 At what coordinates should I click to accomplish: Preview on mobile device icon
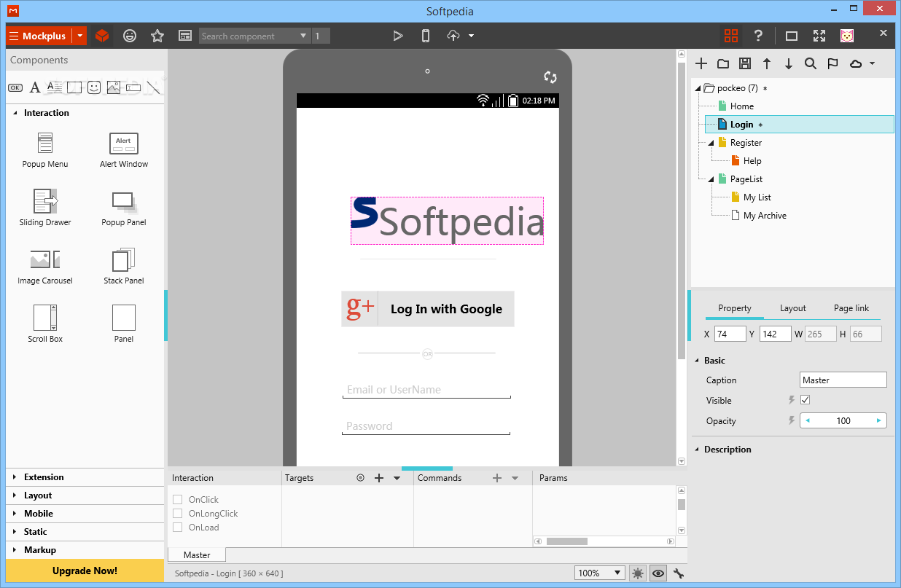pos(426,36)
